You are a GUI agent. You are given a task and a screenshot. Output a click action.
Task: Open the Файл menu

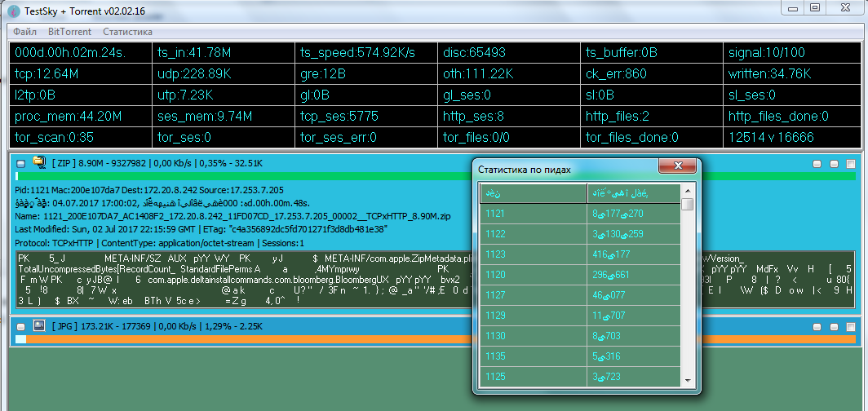tap(24, 32)
